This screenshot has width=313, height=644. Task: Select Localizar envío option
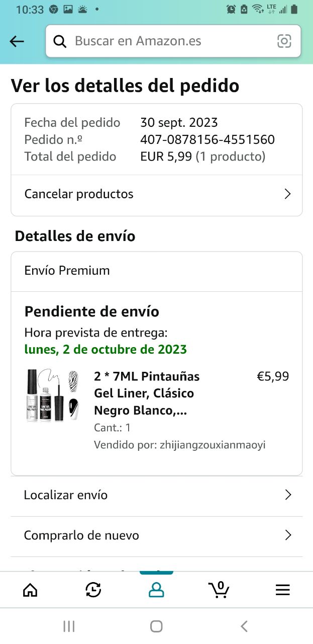coord(66,495)
